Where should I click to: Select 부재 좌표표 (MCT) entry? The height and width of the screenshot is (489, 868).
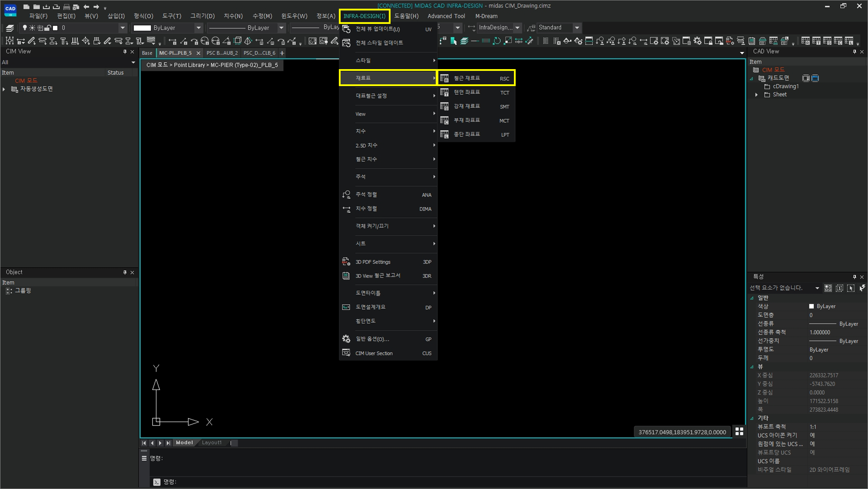[x=476, y=120]
